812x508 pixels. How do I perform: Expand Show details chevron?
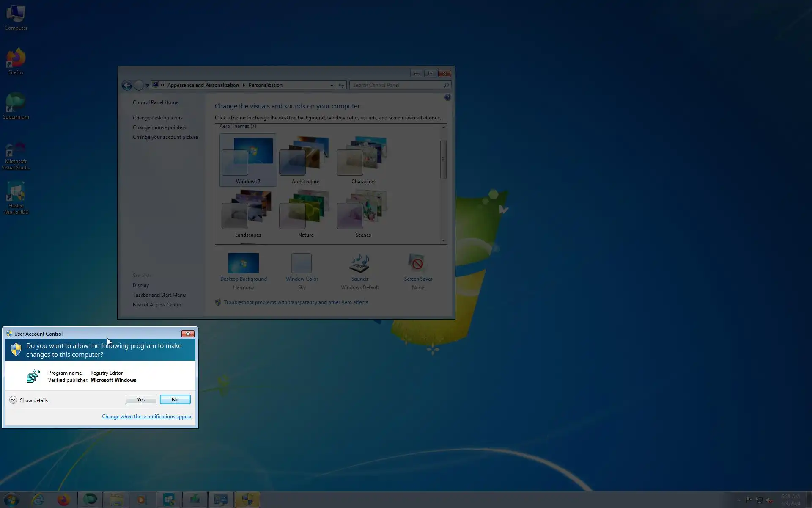coord(14,400)
